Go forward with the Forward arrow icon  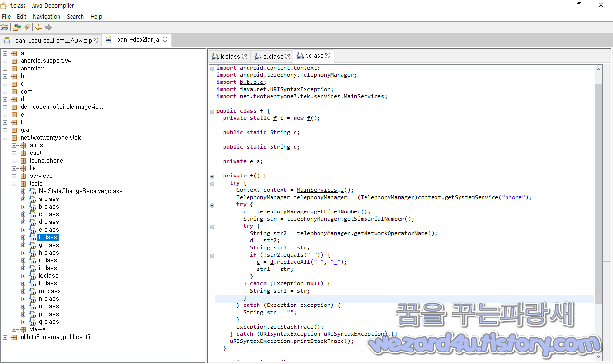click(48, 27)
